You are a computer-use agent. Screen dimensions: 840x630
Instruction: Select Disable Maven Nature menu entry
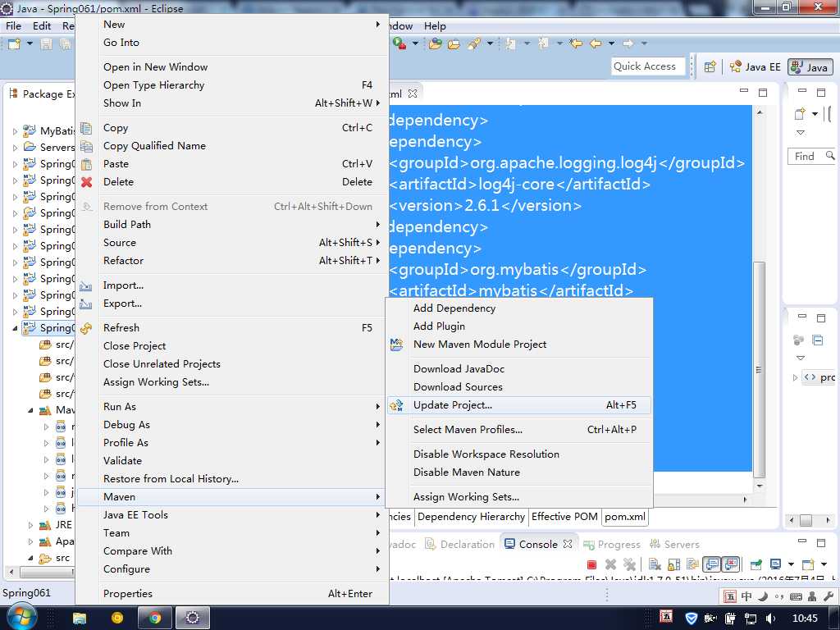pos(519,472)
